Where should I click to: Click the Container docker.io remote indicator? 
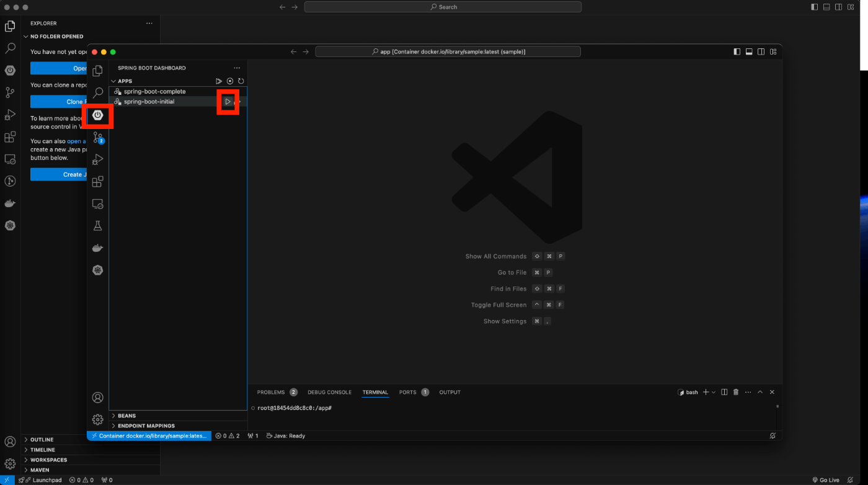149,436
